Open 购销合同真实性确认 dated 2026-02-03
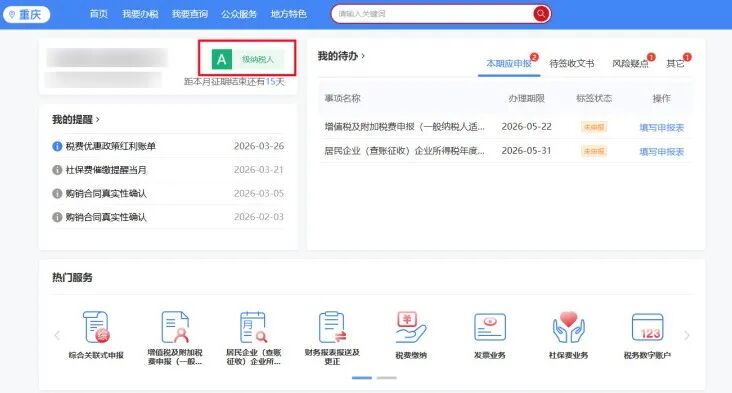The height and width of the screenshot is (393, 732). tap(106, 217)
